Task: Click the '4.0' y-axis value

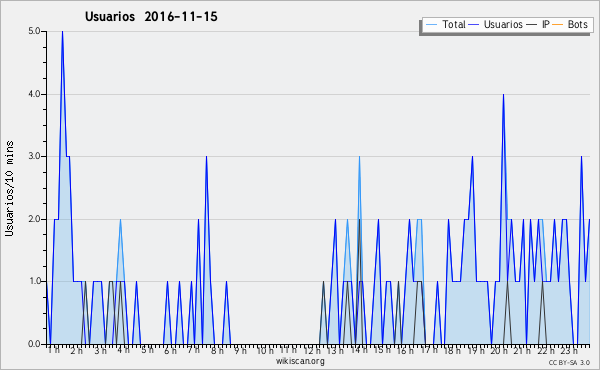Action: click(x=34, y=94)
